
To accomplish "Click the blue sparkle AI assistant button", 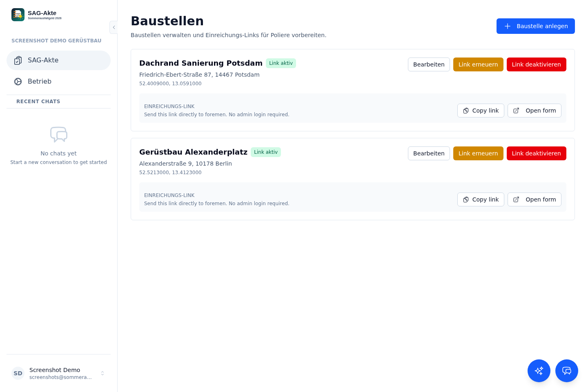I will click(539, 371).
